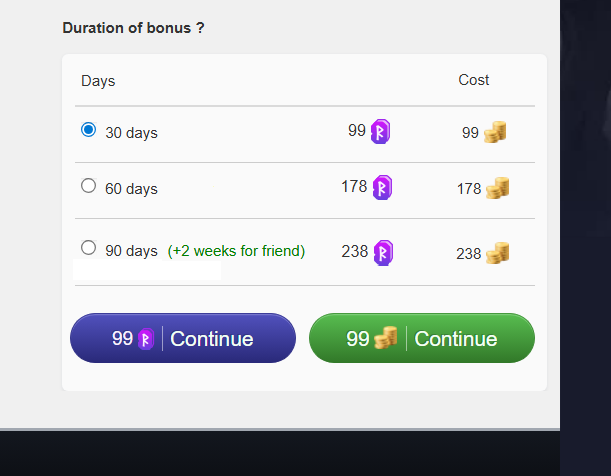Click the Duration of bonus heading
Screen dimensions: 611x476
pyautogui.click(x=133, y=28)
